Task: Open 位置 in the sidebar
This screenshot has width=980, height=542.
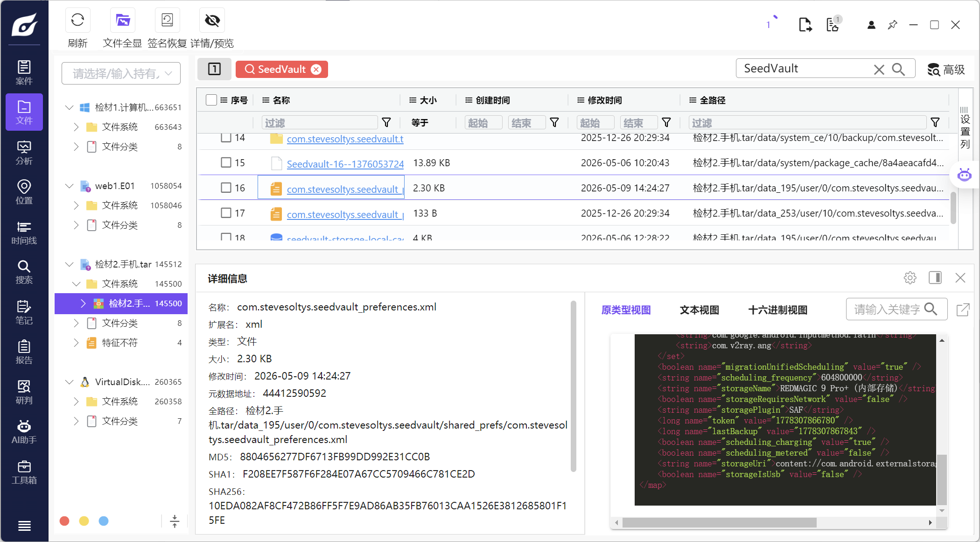Action: (x=24, y=192)
